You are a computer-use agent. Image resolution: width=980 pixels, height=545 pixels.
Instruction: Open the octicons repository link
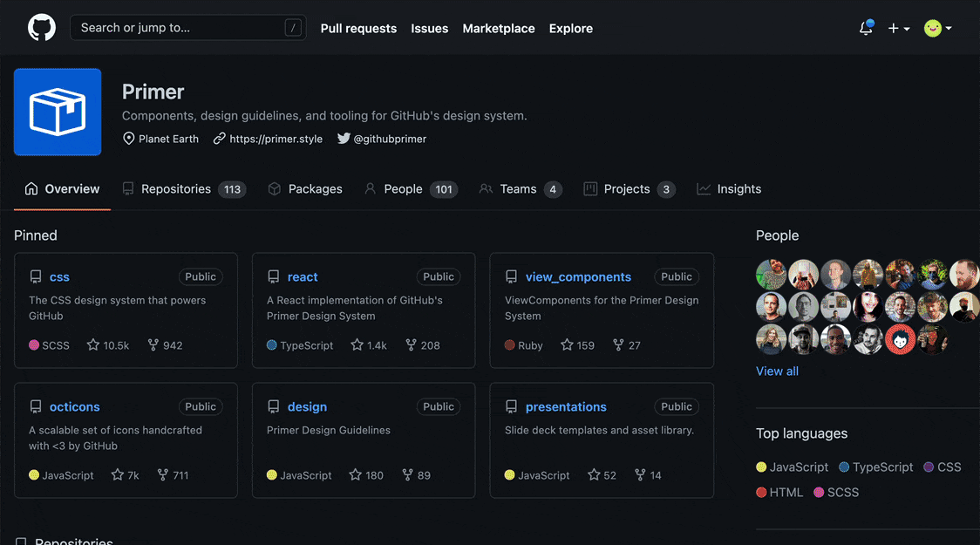(x=74, y=407)
